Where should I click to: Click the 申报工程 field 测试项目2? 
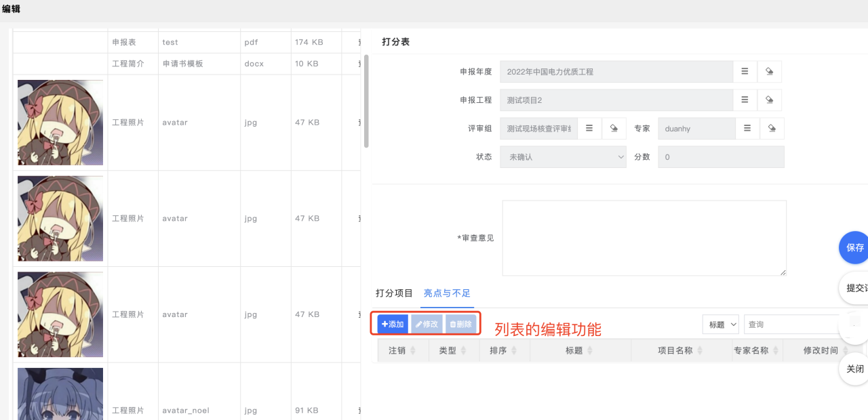click(x=616, y=100)
